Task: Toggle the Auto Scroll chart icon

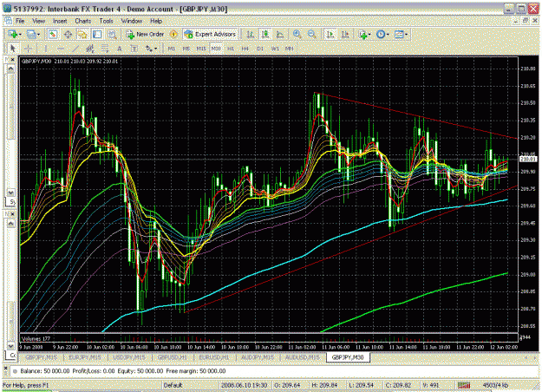Action: coord(330,34)
